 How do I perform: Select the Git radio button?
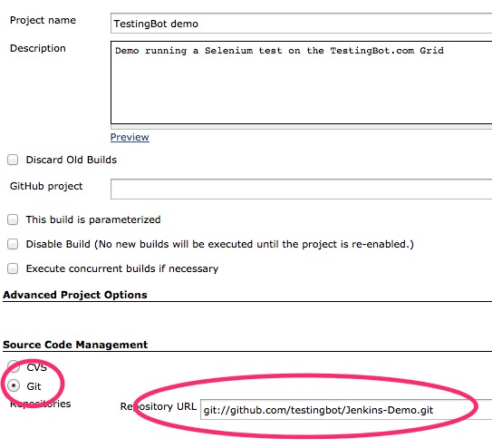click(x=14, y=385)
